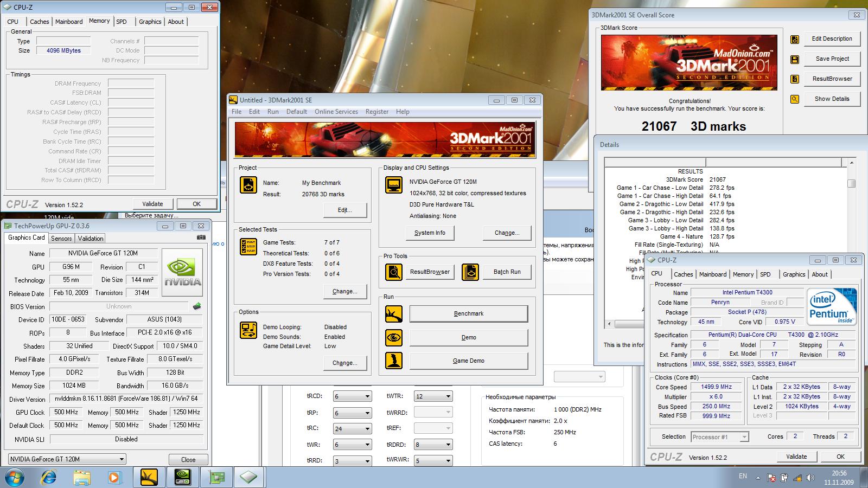
Task: Click the NVIDIA logo in GPU-Z
Action: (183, 272)
